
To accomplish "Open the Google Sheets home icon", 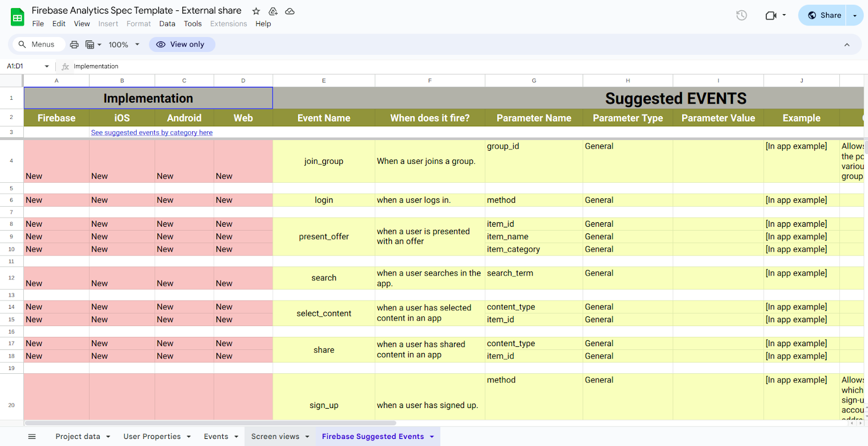I will pos(17,17).
